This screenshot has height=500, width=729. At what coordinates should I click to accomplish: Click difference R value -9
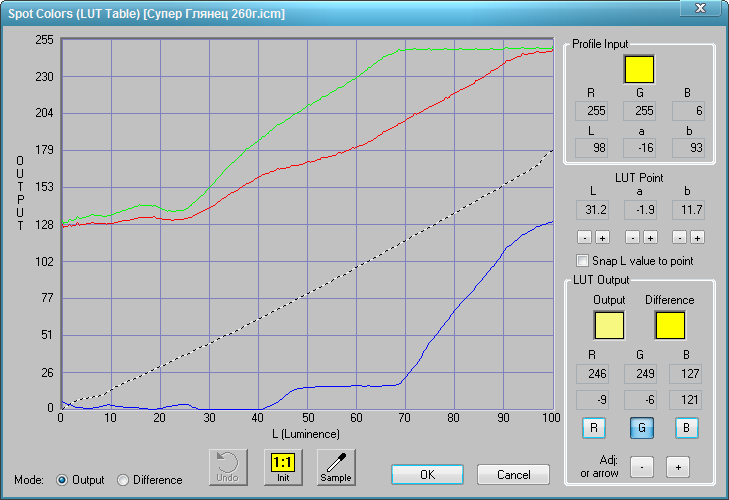[592, 400]
